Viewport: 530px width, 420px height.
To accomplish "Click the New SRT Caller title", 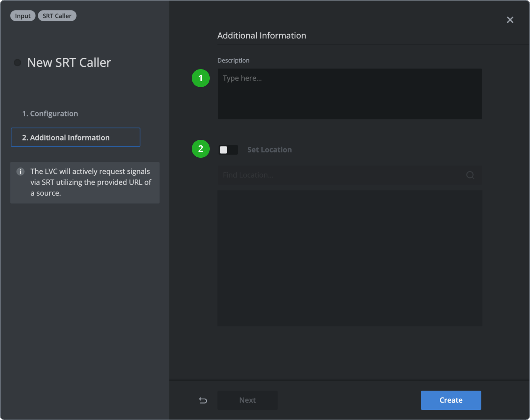I will [x=69, y=62].
